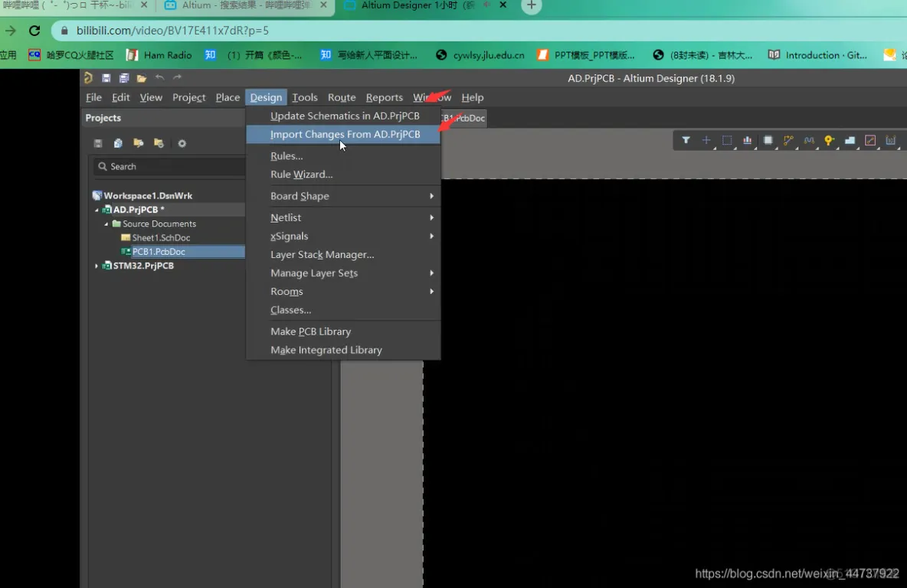
Task: Choose Make PCB Library
Action: 344,332
